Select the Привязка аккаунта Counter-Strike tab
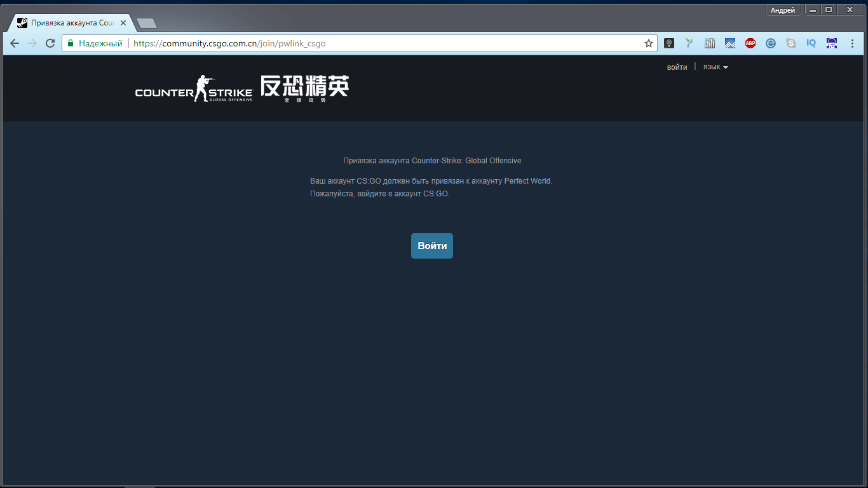The height and width of the screenshot is (488, 868). [x=72, y=23]
